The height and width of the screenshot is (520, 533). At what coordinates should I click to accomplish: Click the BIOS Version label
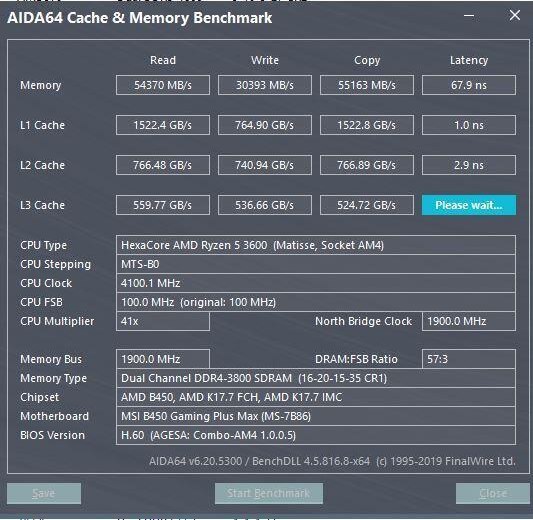pyautogui.click(x=52, y=435)
